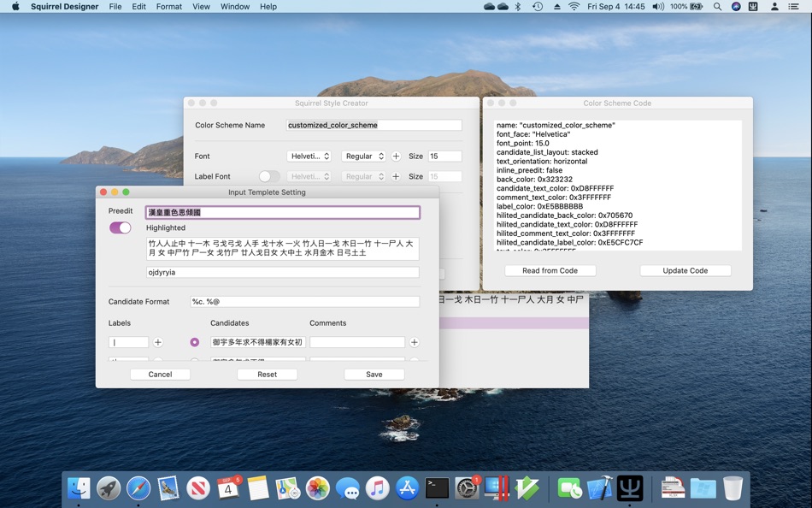Open the File menu
This screenshot has width=812, height=508.
pos(115,6)
